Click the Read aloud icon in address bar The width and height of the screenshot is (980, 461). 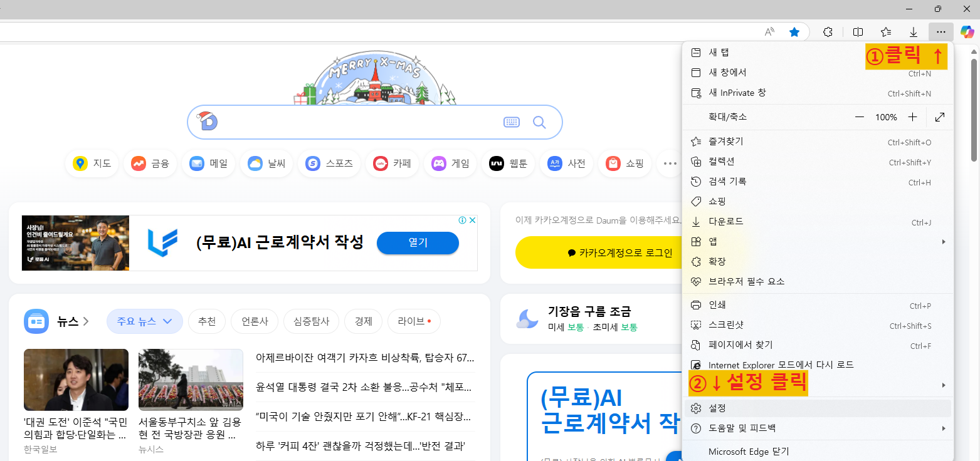769,32
